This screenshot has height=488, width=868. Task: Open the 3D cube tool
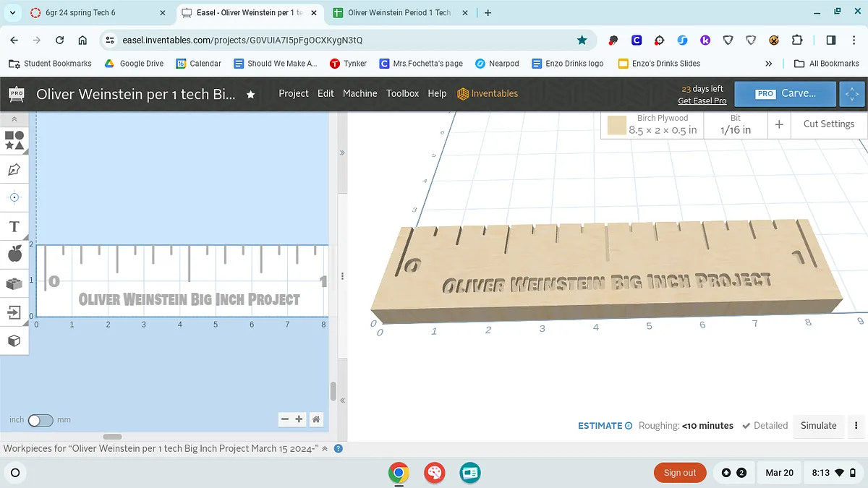pos(14,341)
